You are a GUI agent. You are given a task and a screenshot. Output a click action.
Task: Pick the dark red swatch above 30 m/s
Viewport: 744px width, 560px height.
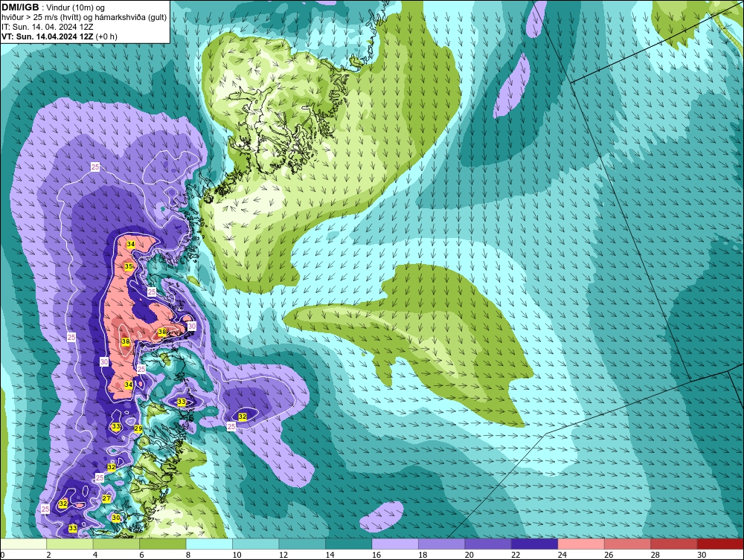[x=721, y=544]
